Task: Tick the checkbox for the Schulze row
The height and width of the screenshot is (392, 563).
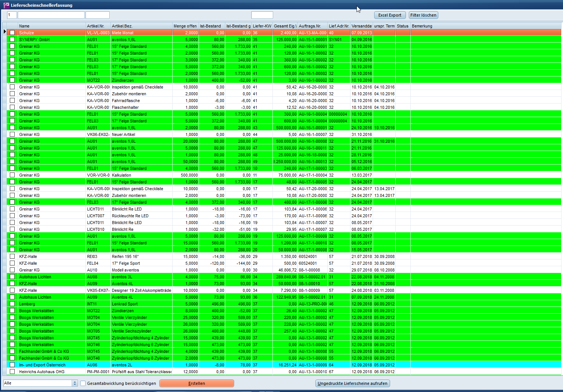Action: click(x=12, y=33)
